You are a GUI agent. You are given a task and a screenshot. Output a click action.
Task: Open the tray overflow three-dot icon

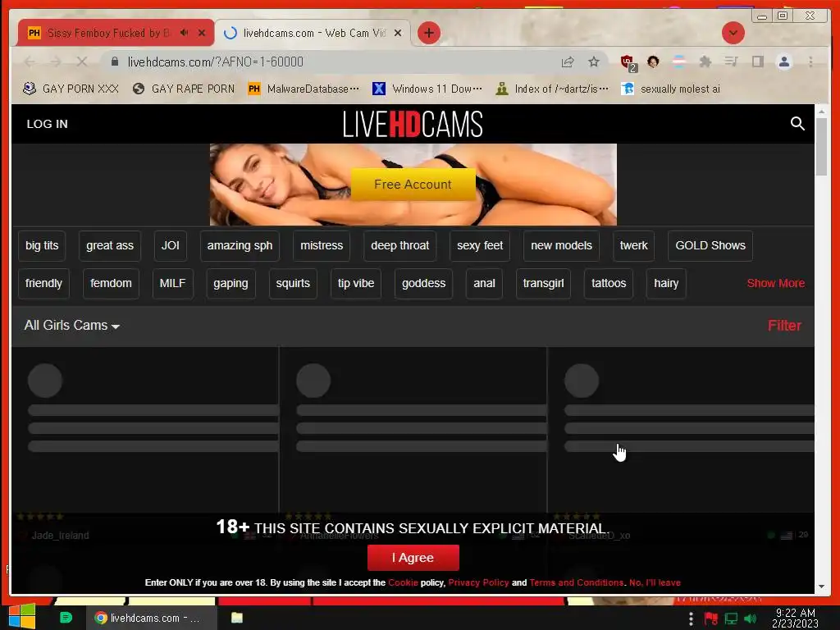(691, 619)
